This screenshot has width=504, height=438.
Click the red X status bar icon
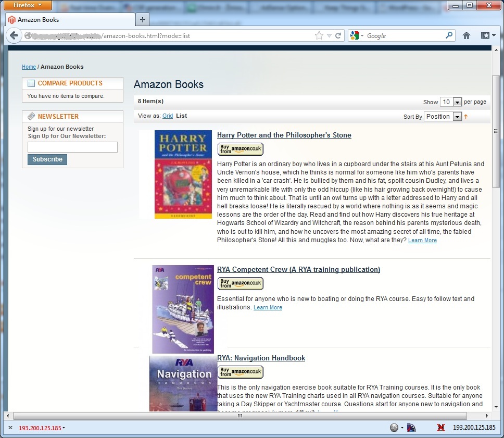441,428
